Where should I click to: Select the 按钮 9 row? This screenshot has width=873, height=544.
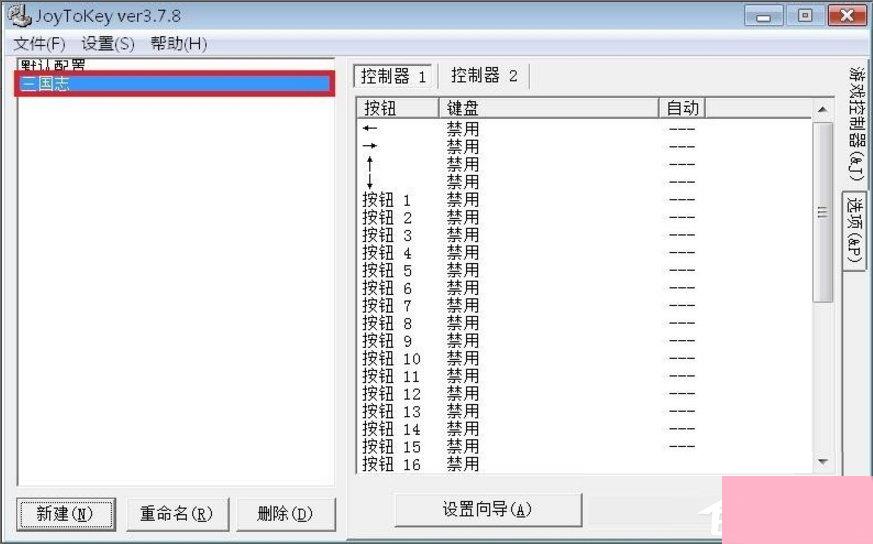(584, 341)
